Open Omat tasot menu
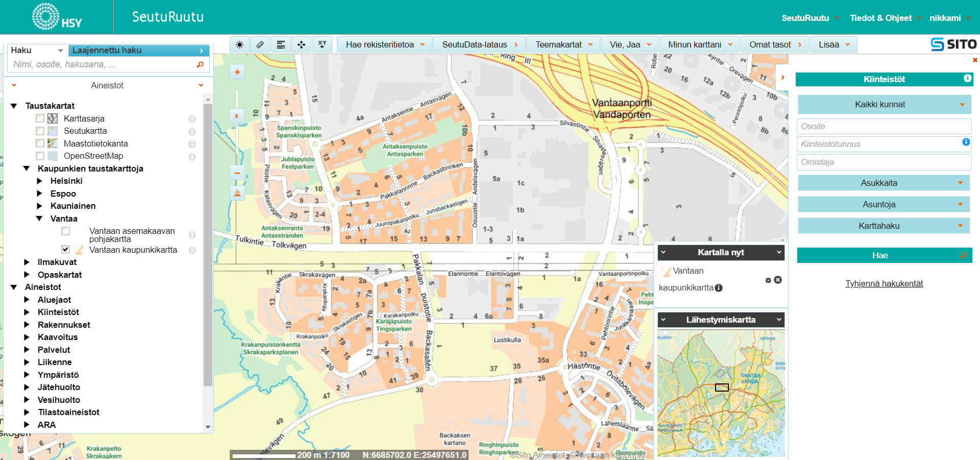The image size is (980, 460). click(775, 44)
